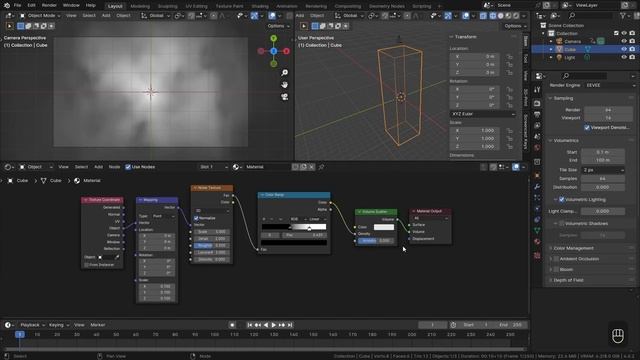Open the Output properties tab icon
This screenshot has height=360, width=640.
(x=537, y=115)
